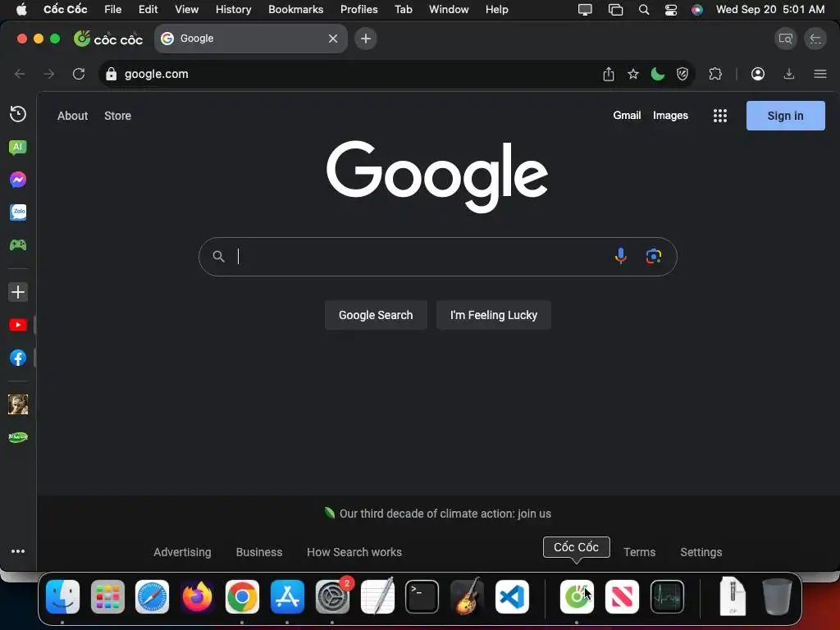Open the Terms footer link

tap(639, 552)
